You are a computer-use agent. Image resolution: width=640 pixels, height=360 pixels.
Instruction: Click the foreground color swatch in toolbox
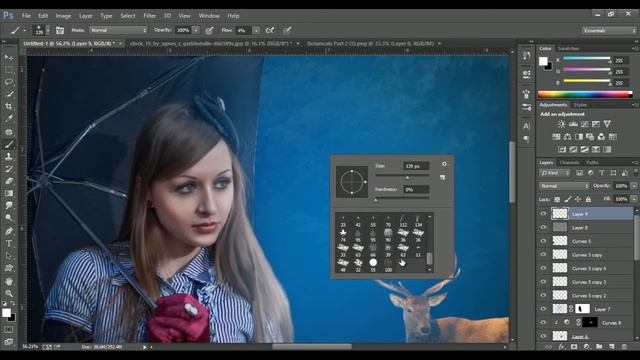point(7,313)
